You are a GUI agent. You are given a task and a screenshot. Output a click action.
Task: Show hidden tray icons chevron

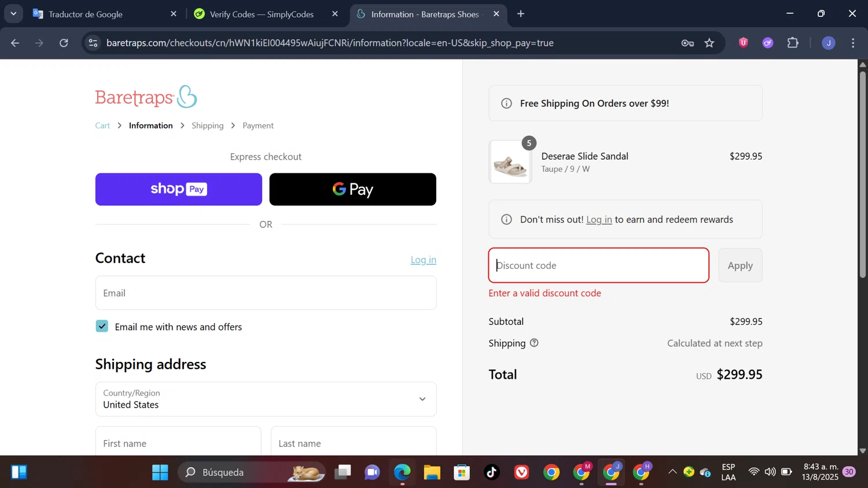pos(672,472)
